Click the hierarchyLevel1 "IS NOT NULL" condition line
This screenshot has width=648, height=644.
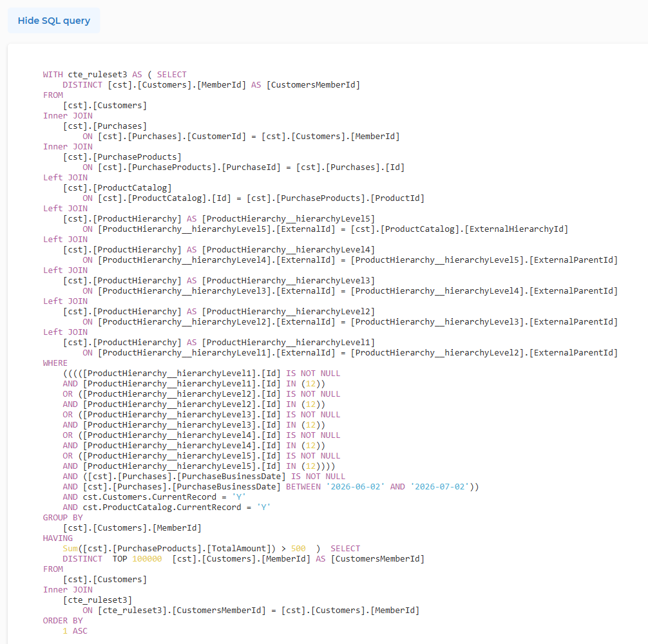pos(202,374)
